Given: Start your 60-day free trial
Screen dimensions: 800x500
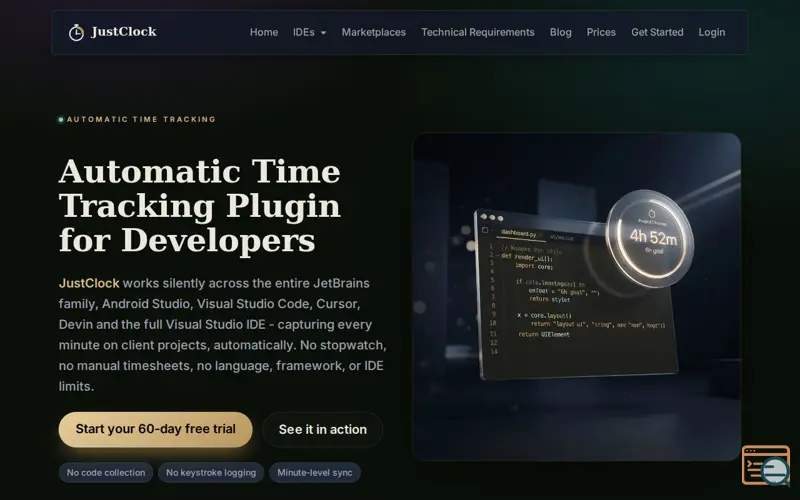Looking at the screenshot, I should 156,429.
